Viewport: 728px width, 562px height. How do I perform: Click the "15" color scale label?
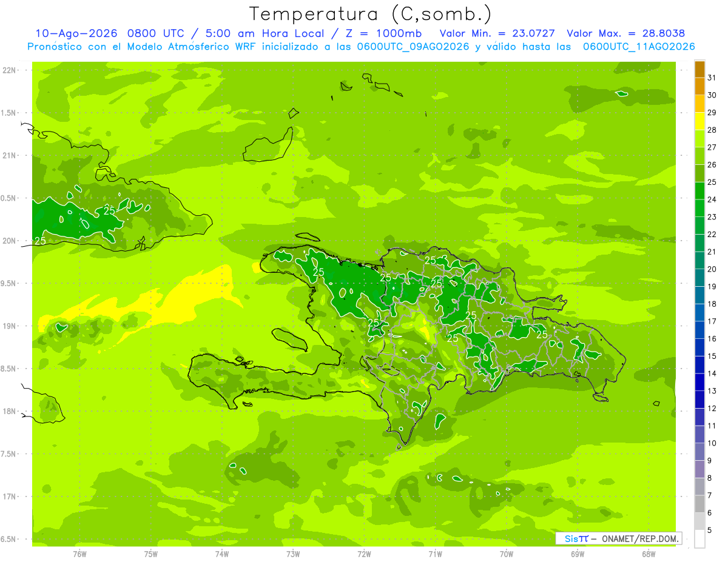click(x=712, y=356)
